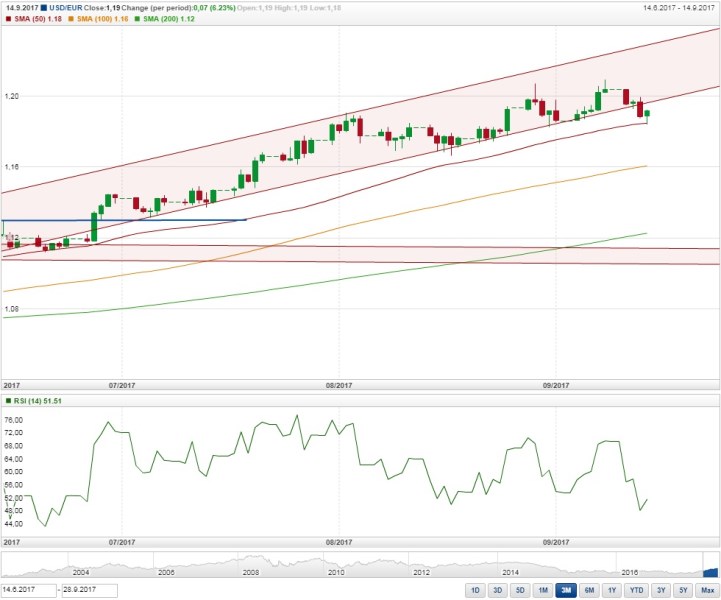Switch chart to 3D period
This screenshot has width=721, height=600.
(x=498, y=590)
